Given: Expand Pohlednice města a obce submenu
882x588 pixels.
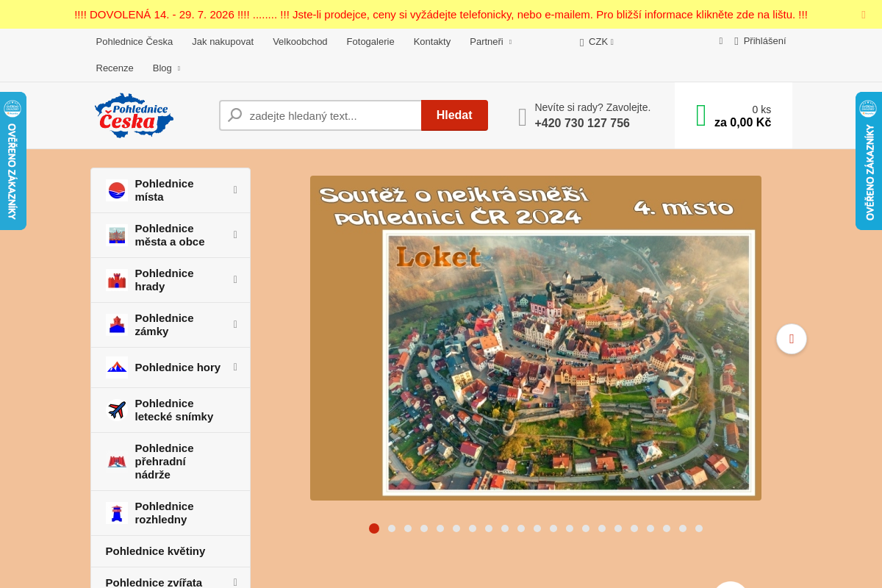Looking at the screenshot, I should (235, 234).
